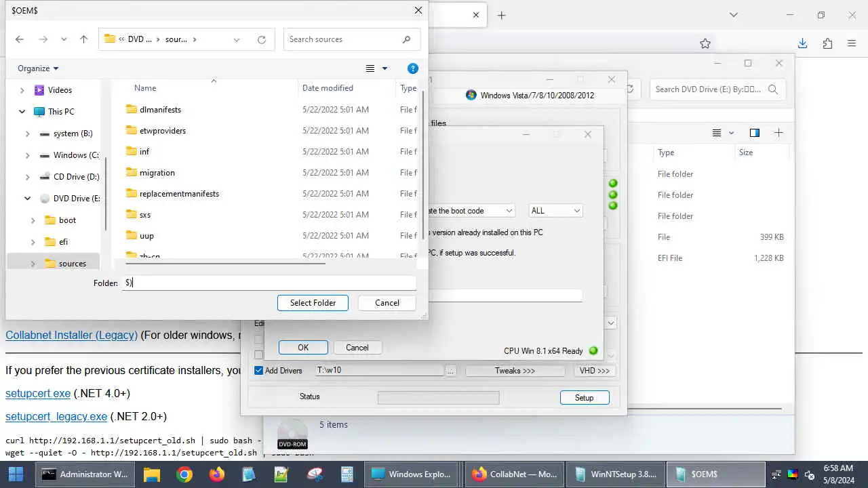This screenshot has height=488, width=868.
Task: Switch to CollabNet Firefox window in taskbar
Action: (515, 474)
